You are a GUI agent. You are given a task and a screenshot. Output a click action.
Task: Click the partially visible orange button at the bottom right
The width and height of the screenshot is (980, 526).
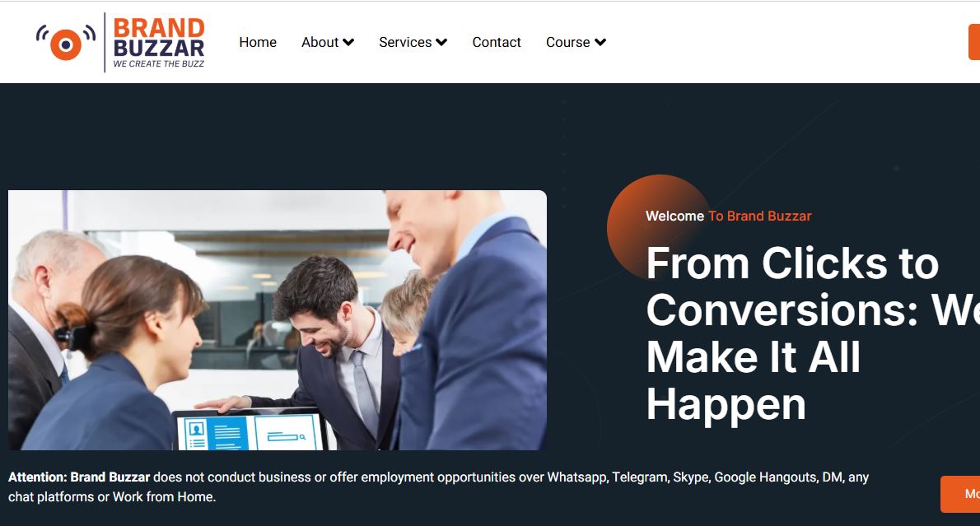[x=960, y=494]
